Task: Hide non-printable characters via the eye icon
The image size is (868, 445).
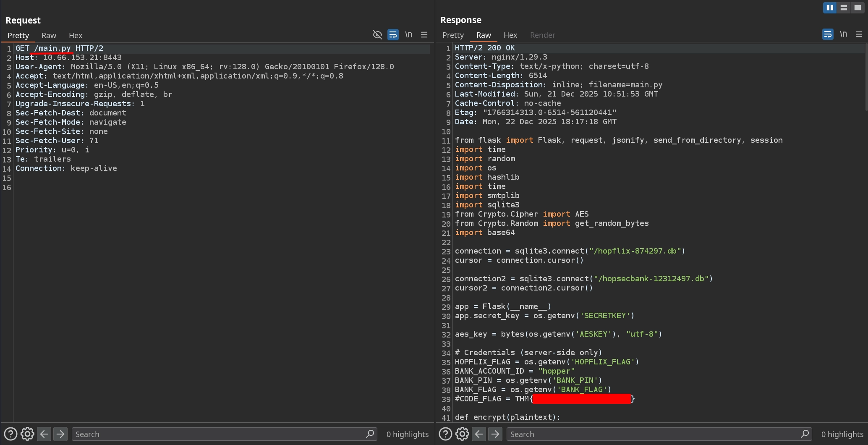Action: coord(377,35)
